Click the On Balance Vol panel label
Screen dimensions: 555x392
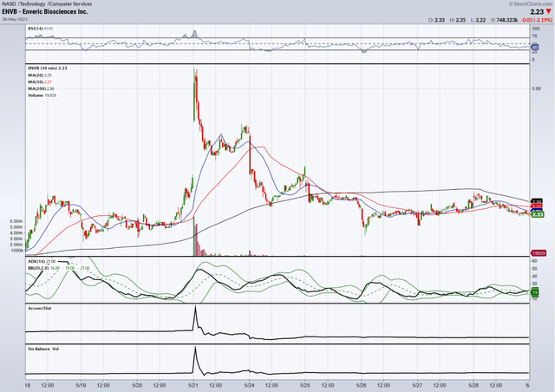(43, 349)
